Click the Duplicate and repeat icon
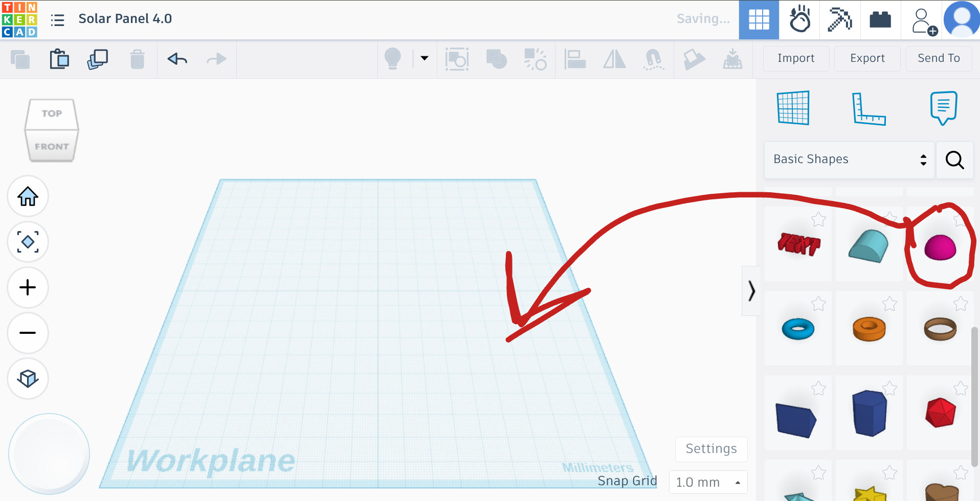 click(98, 59)
